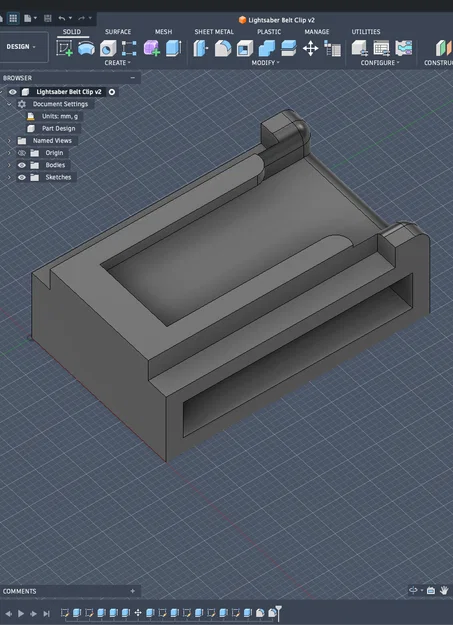453x625 pixels.
Task: Expand the Sketches folder
Action: tap(9, 177)
